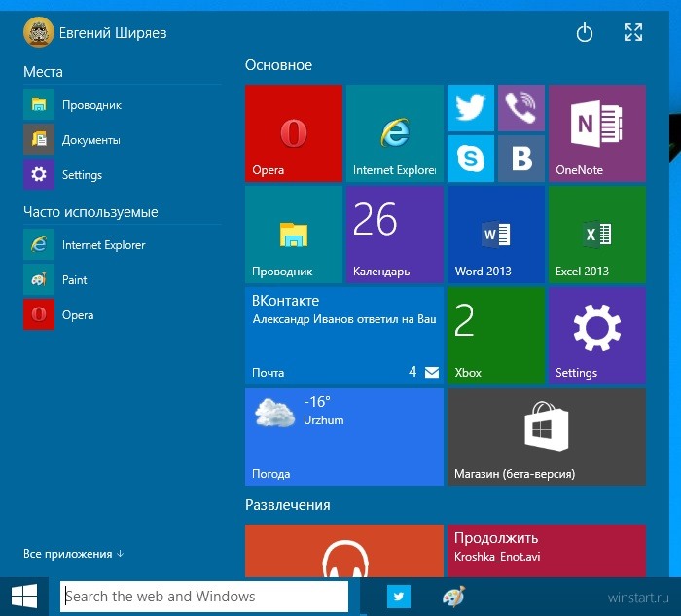Image resolution: width=681 pixels, height=616 pixels.
Task: Open Twitter from the taskbar
Action: point(399,597)
